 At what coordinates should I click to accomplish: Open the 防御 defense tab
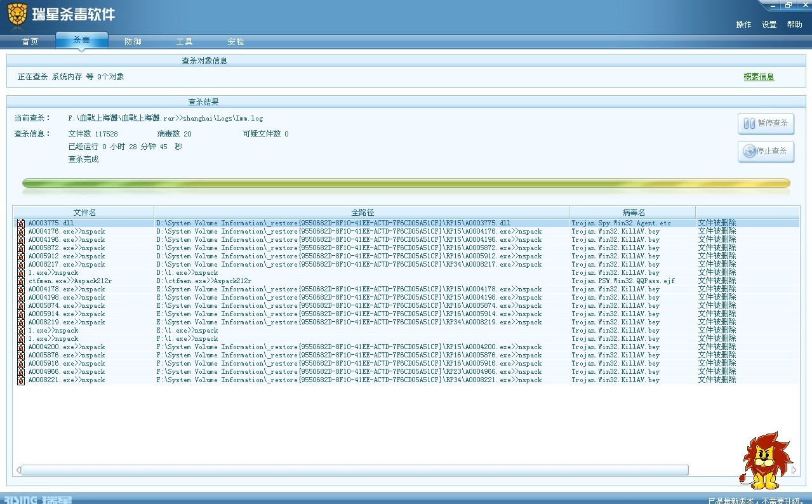[x=133, y=42]
